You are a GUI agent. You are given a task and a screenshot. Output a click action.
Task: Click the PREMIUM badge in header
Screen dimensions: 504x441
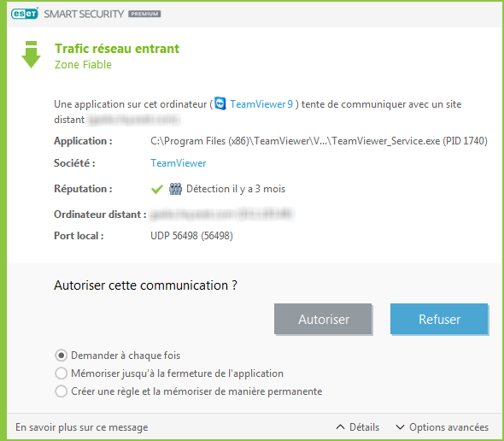[144, 14]
